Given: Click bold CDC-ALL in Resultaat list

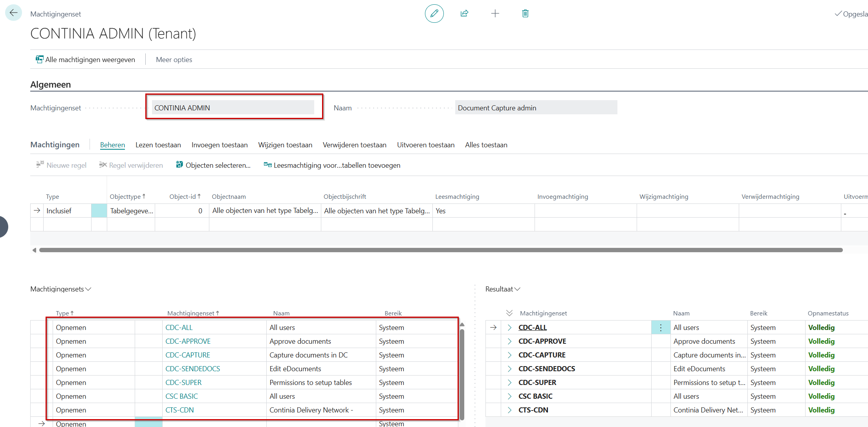Looking at the screenshot, I should 533,327.
